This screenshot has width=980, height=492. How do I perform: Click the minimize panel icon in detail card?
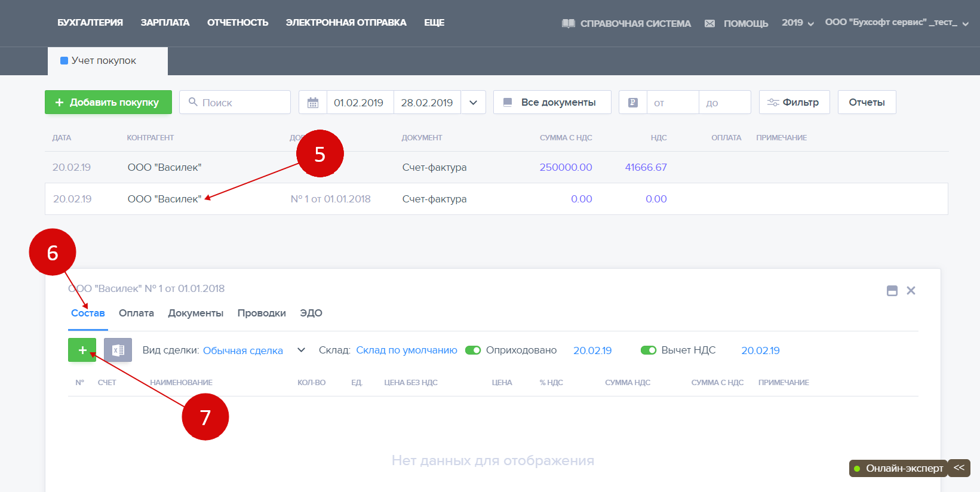pyautogui.click(x=892, y=291)
